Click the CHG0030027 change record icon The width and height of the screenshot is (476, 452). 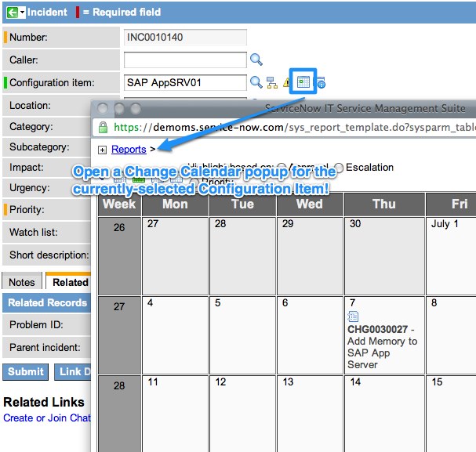[x=353, y=316]
